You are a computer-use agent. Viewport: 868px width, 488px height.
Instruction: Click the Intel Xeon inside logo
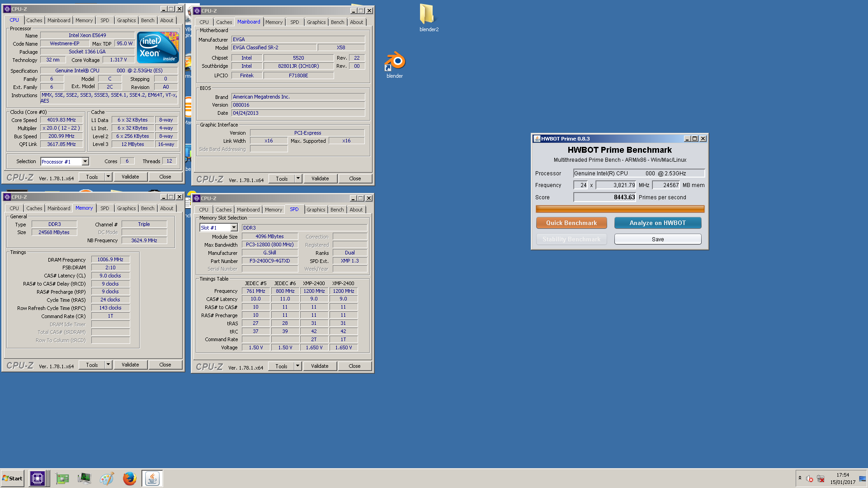pos(158,47)
